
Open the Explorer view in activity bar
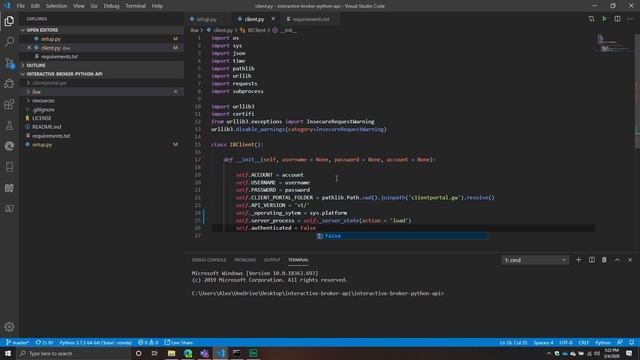[9, 21]
